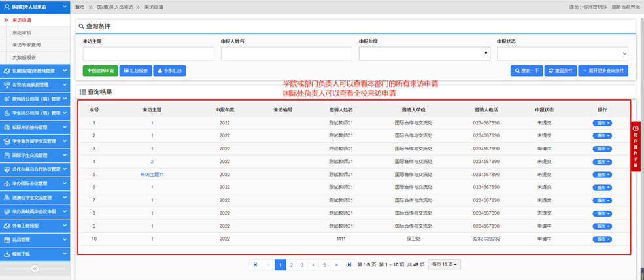Open 操作 dropdown for row 1
Screen dimensions: 644x280
[x=603, y=122]
